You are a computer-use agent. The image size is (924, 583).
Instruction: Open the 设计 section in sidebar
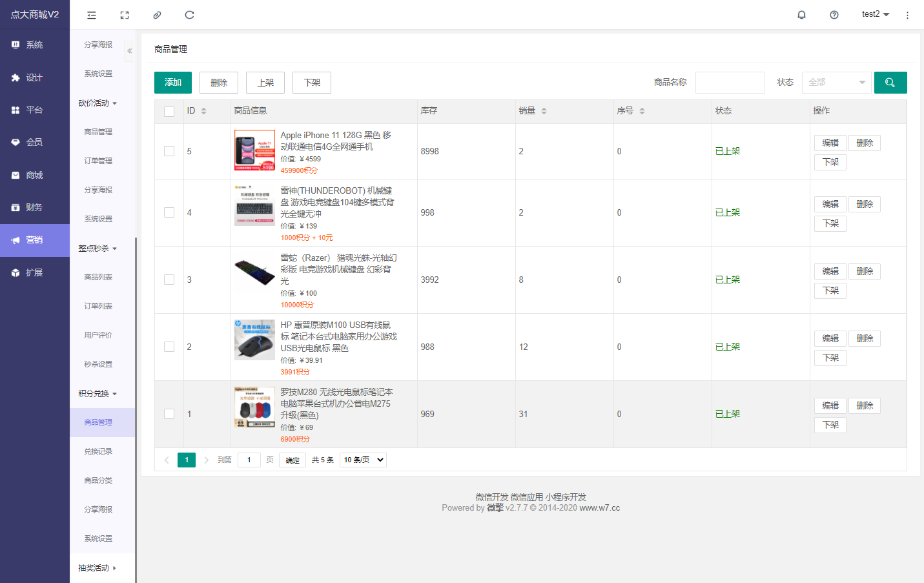(35, 77)
